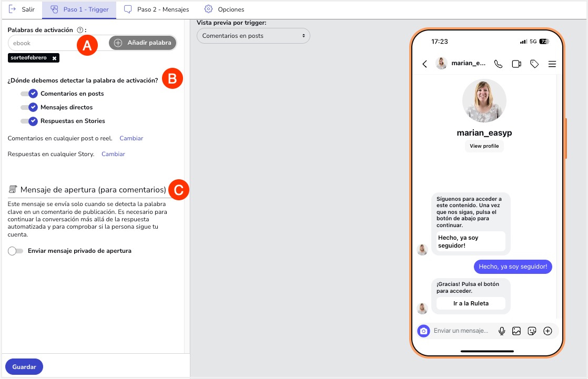Enable Enviar mensaje privado de apertura
This screenshot has width=588, height=379.
pos(16,251)
